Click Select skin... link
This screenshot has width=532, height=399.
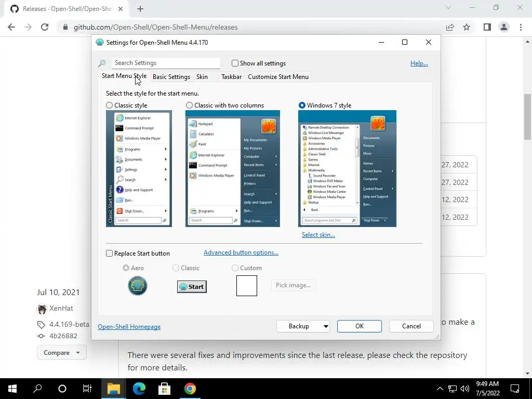click(318, 235)
